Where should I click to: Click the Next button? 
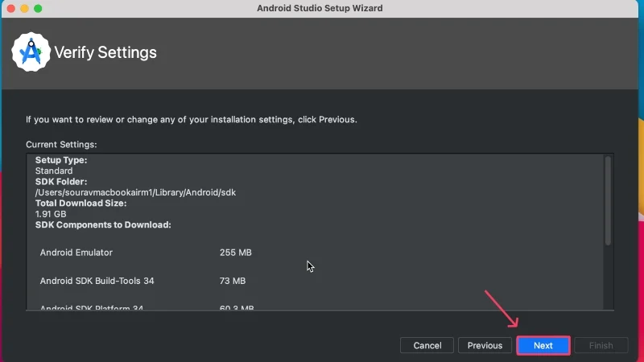pyautogui.click(x=543, y=345)
